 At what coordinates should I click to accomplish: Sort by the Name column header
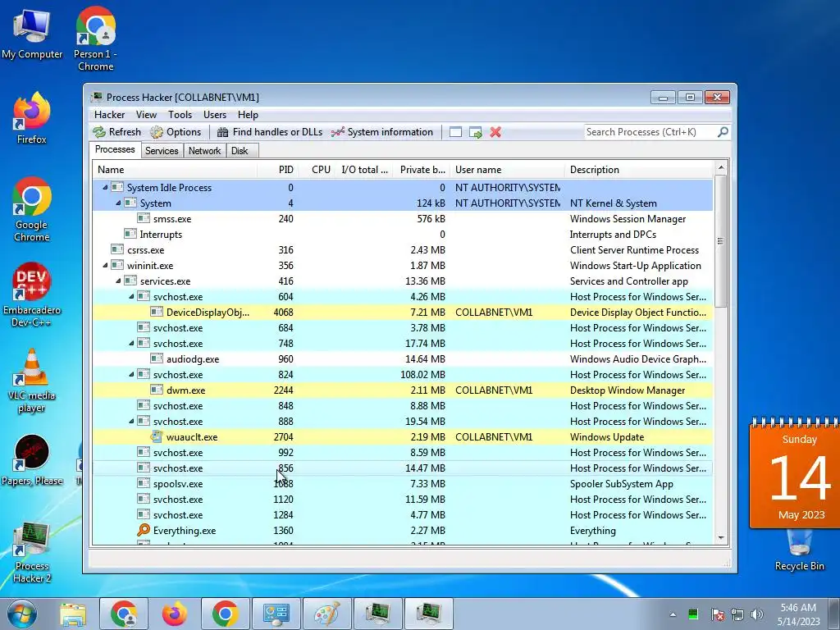[x=175, y=170]
